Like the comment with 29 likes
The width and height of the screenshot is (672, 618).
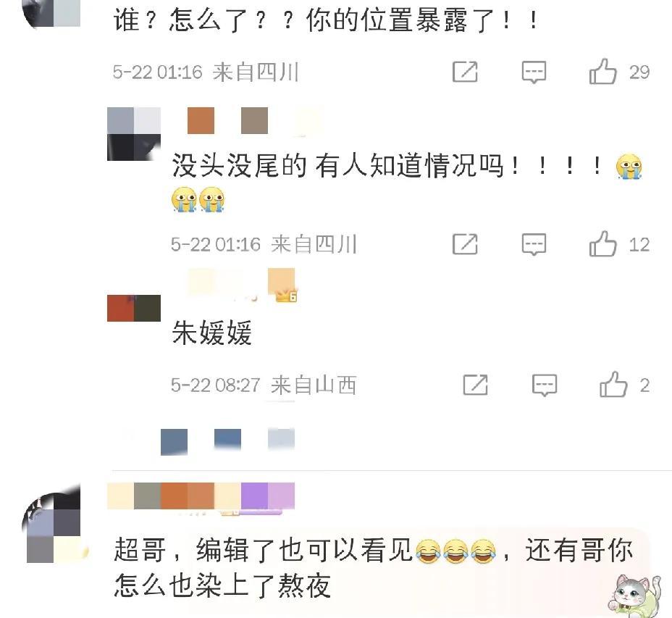point(603,72)
